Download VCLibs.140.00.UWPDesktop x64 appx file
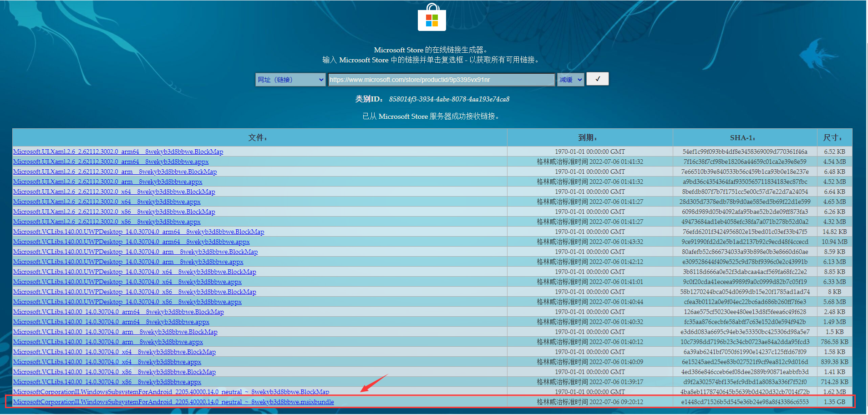Screen dimensions: 868x415 click(x=127, y=282)
